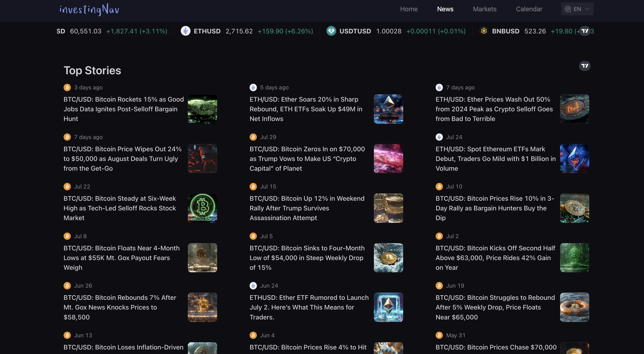The height and width of the screenshot is (354, 644).
Task: Open Bitcoin Loses Inflation-Driven article
Action: pos(124,347)
